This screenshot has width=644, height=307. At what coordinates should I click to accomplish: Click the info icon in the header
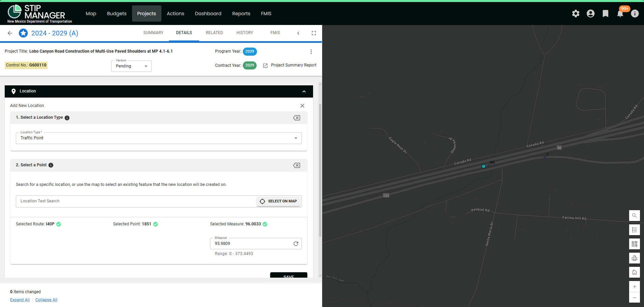pyautogui.click(x=635, y=13)
